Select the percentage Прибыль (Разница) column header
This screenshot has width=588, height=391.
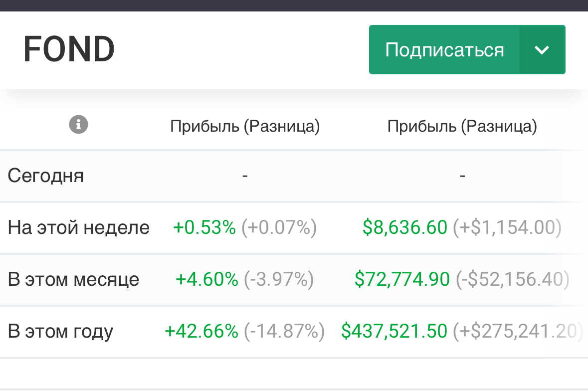point(245,126)
